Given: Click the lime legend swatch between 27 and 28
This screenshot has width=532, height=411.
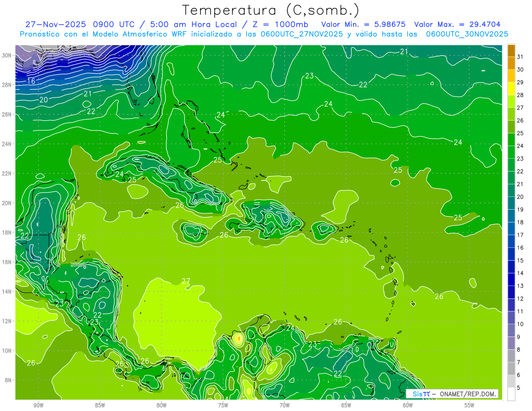Looking at the screenshot, I should (511, 102).
